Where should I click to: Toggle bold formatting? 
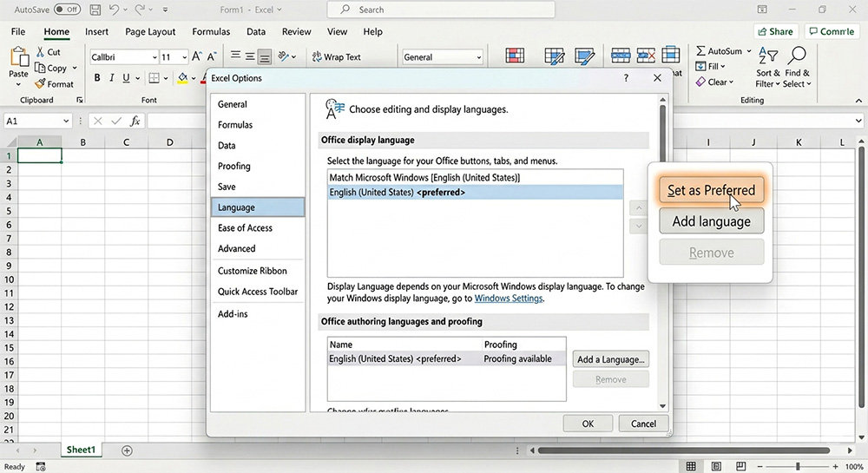click(x=97, y=78)
